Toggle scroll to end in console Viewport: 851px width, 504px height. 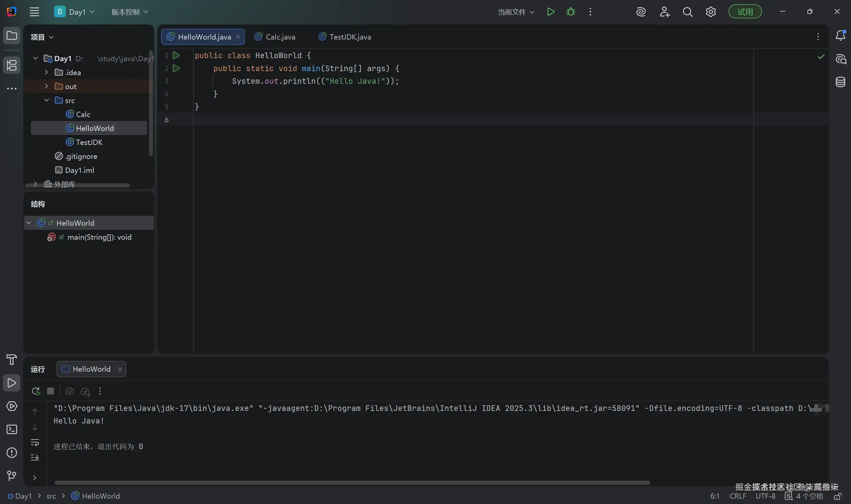[35, 457]
